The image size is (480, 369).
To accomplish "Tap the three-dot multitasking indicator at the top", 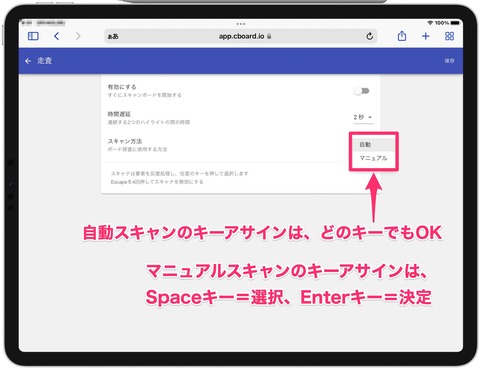I will click(x=241, y=24).
